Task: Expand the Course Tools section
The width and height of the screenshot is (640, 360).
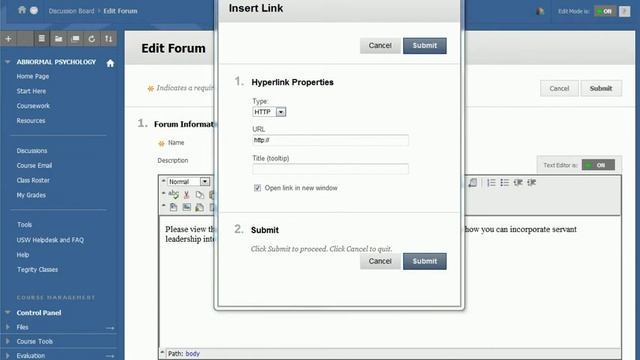Action: (8, 341)
